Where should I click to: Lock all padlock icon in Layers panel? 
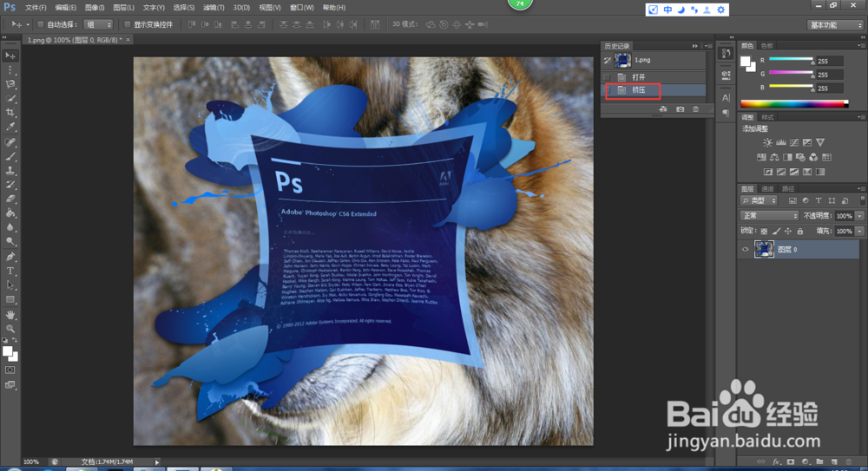click(800, 232)
